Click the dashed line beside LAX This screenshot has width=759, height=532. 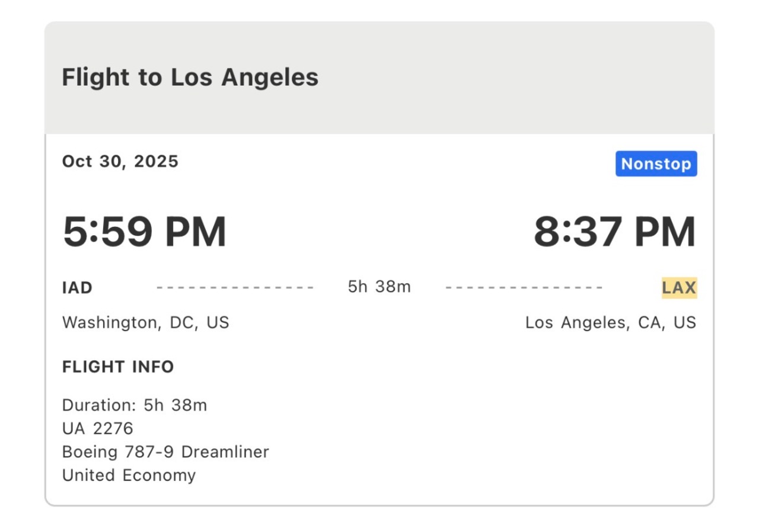pyautogui.click(x=524, y=288)
